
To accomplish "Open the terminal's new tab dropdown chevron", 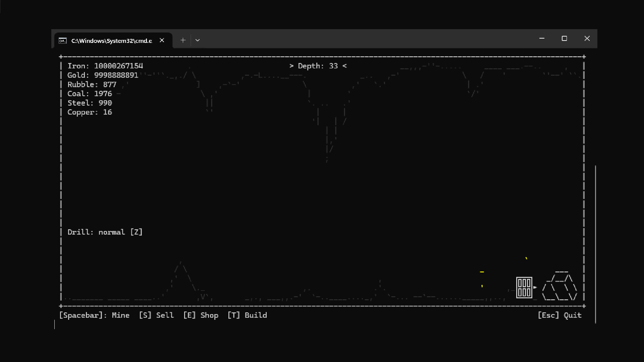I will coord(198,40).
